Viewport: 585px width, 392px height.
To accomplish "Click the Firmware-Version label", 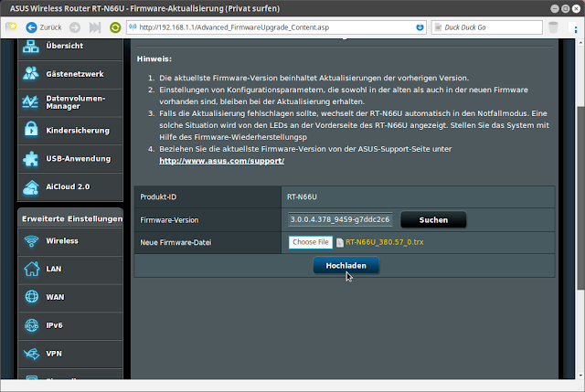I will coord(169,220).
